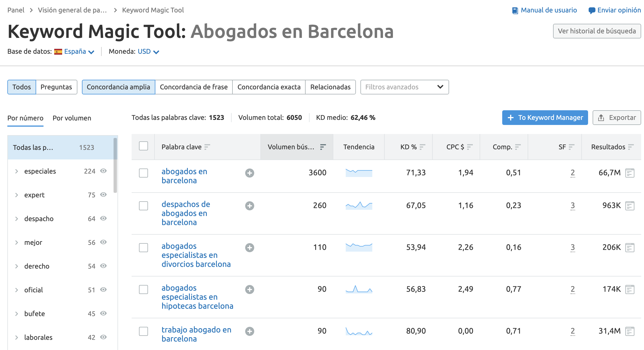Open the Filtros avanzados dropdown

point(404,87)
